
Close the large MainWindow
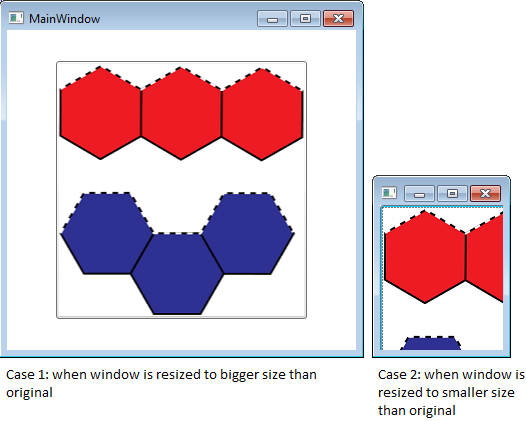coord(338,18)
